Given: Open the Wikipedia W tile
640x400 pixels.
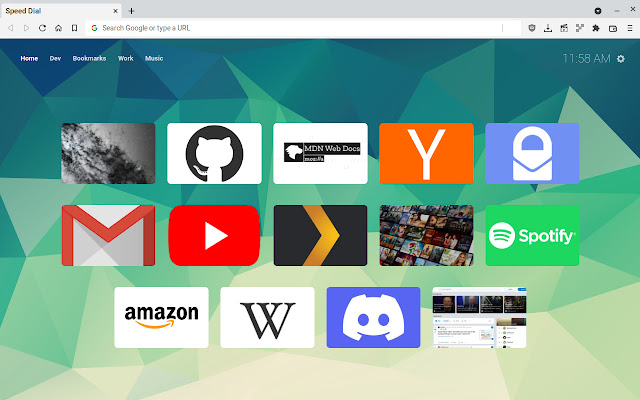Looking at the screenshot, I should (x=267, y=318).
